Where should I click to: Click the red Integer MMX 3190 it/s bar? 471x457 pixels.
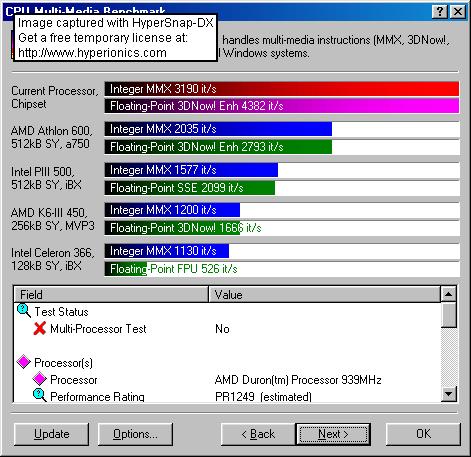point(282,89)
